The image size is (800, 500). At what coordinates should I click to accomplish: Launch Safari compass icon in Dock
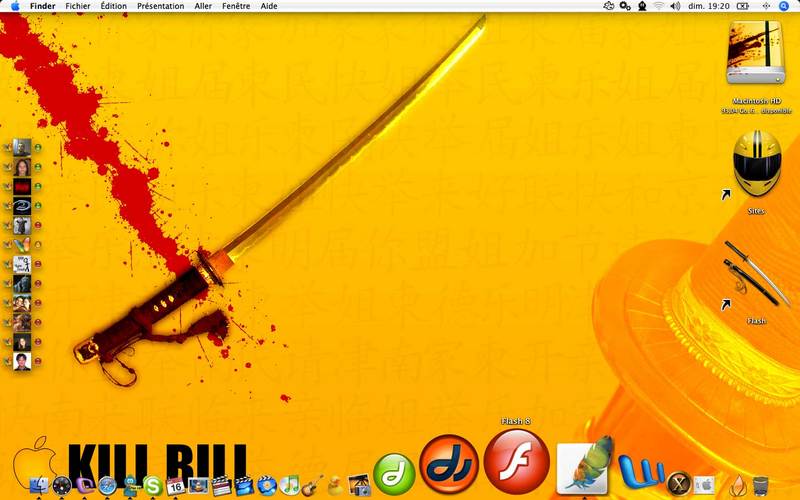(x=108, y=486)
